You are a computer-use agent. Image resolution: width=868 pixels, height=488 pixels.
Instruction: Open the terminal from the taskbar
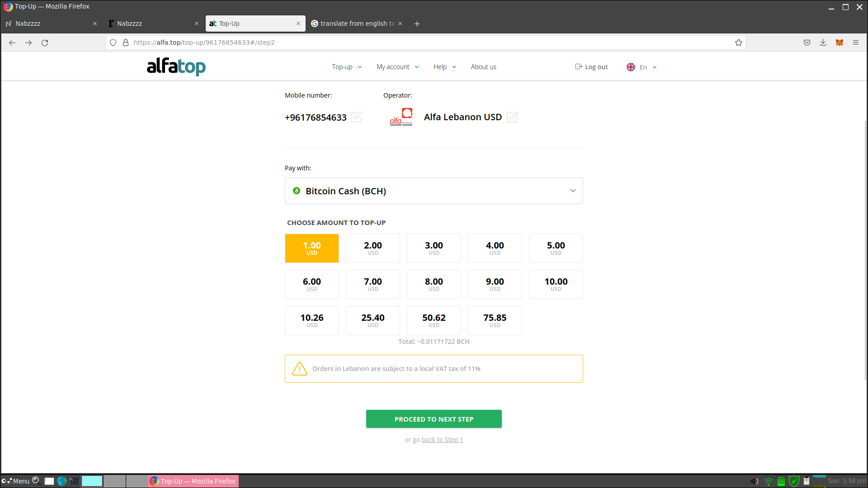(x=75, y=481)
